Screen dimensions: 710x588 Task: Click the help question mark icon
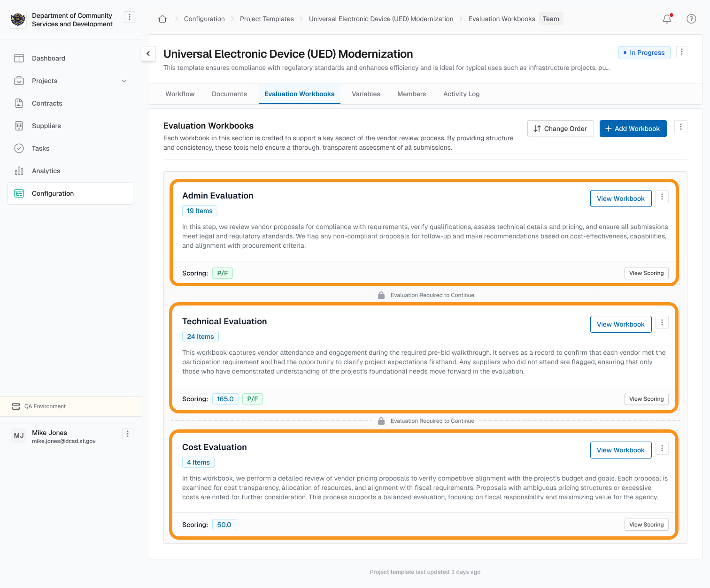tap(691, 19)
